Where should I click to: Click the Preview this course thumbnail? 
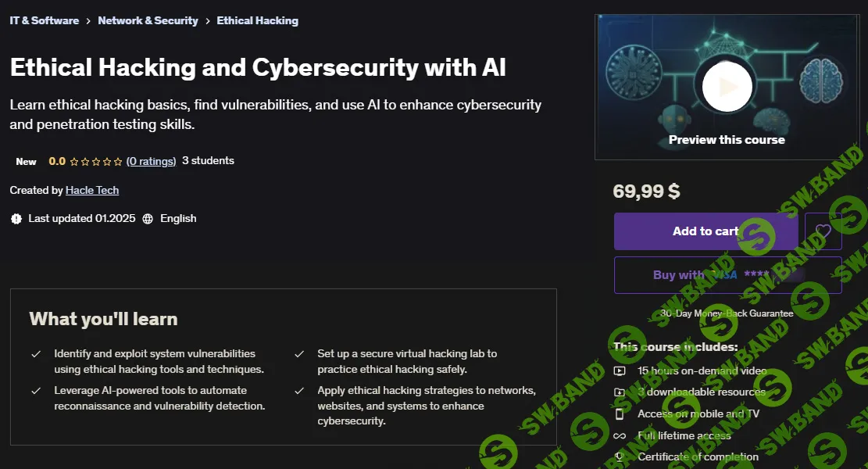pos(726,139)
